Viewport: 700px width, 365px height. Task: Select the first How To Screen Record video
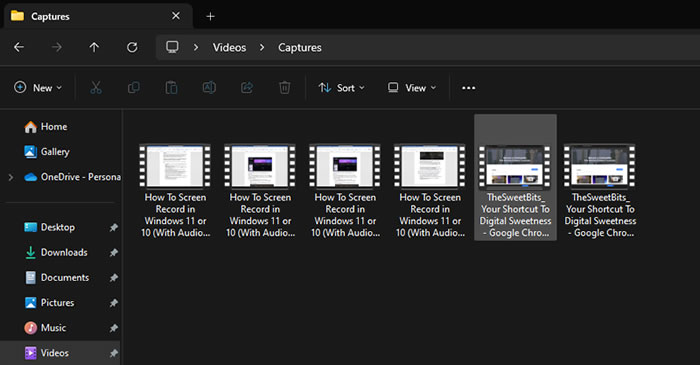175,191
